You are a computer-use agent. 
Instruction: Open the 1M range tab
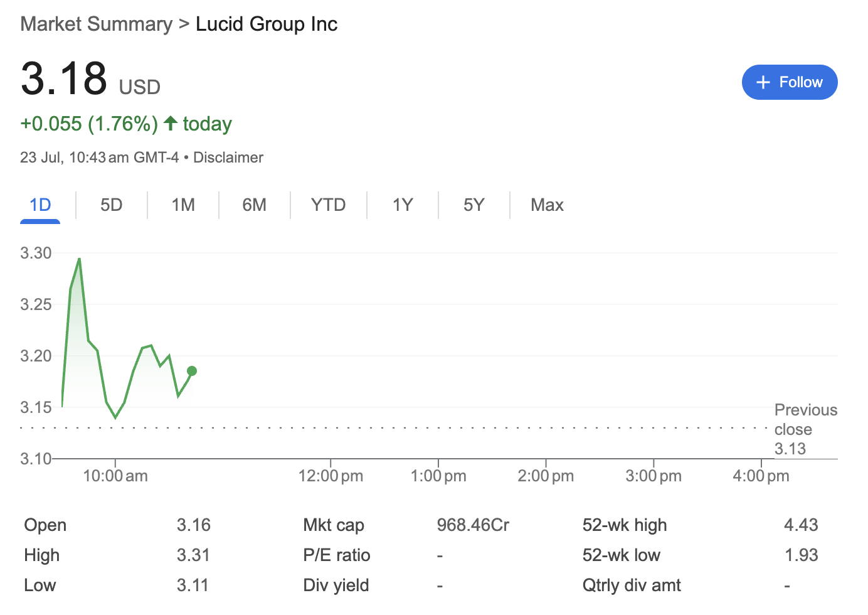183,205
